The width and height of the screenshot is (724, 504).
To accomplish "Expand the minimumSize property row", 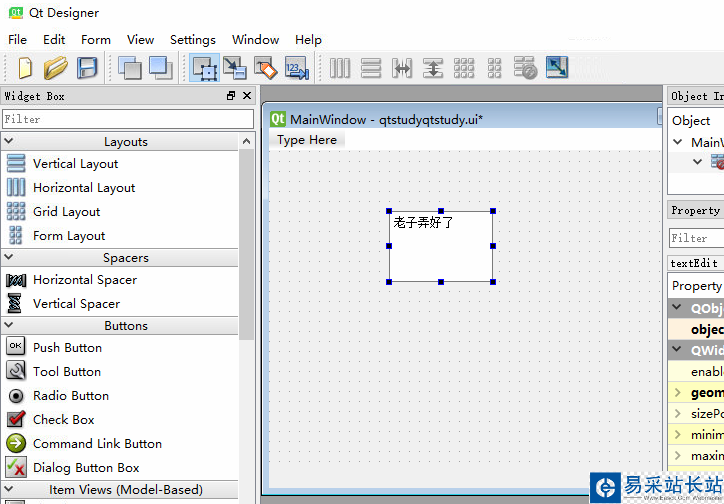I will pyautogui.click(x=677, y=434).
